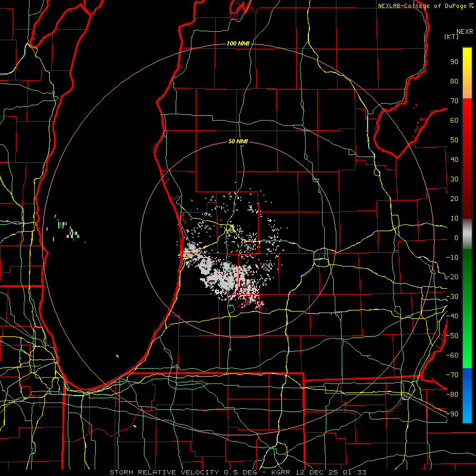The image size is (476, 476).
Task: Click the -70 value on velocity scale
Action: [x=452, y=375]
